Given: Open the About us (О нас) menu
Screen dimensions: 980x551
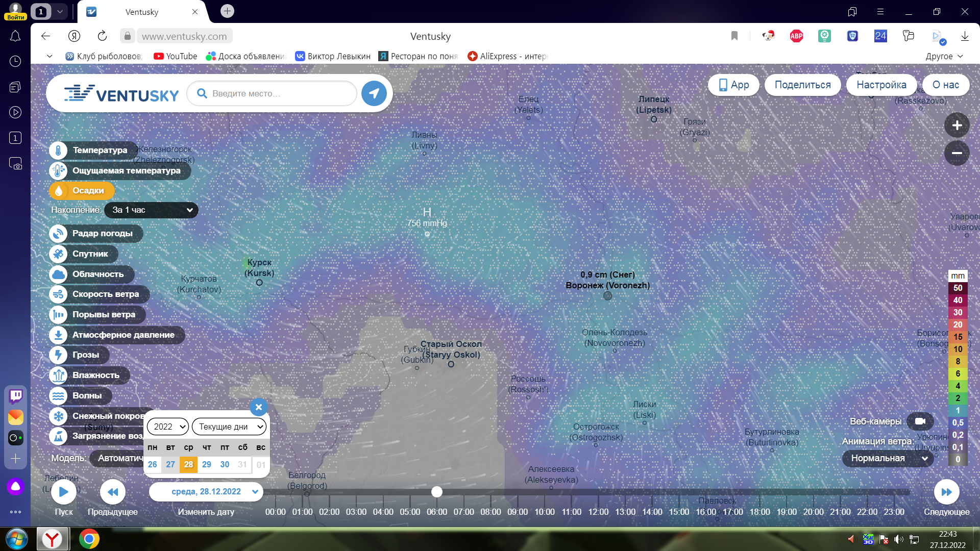Looking at the screenshot, I should (x=945, y=85).
